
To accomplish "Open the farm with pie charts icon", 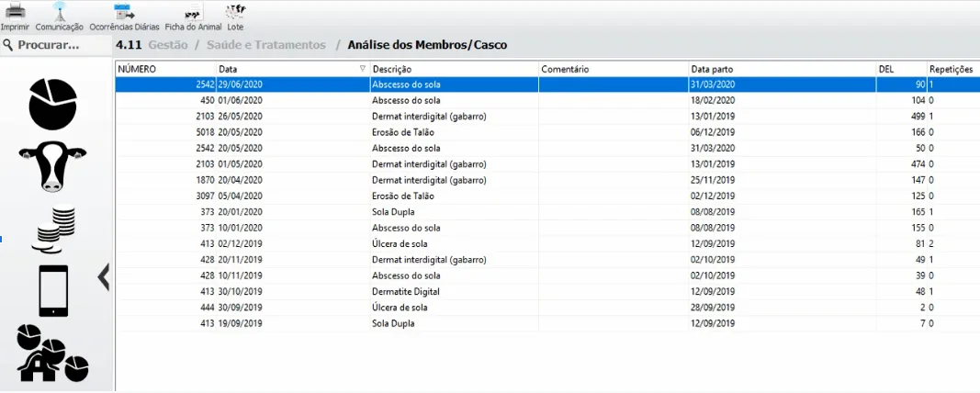I will (52, 353).
